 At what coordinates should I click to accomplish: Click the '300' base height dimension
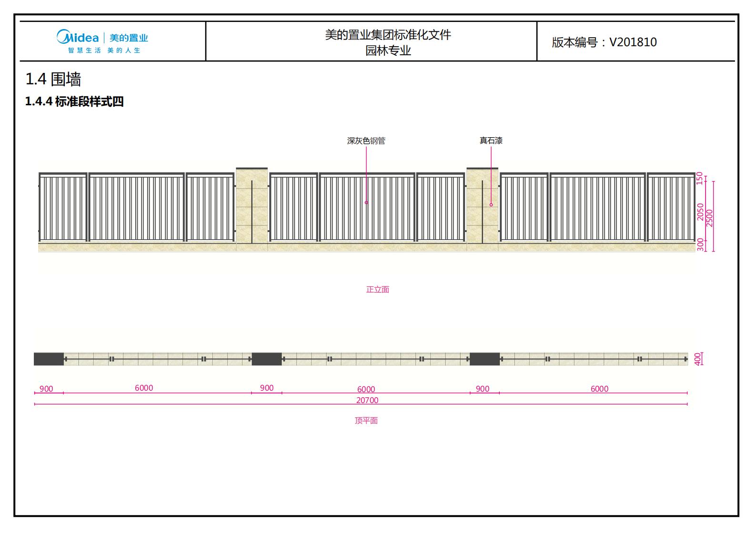(x=700, y=245)
